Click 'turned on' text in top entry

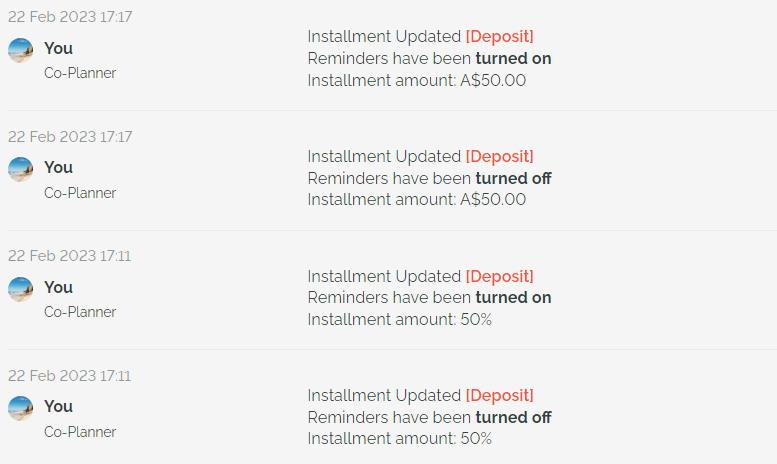pos(513,58)
